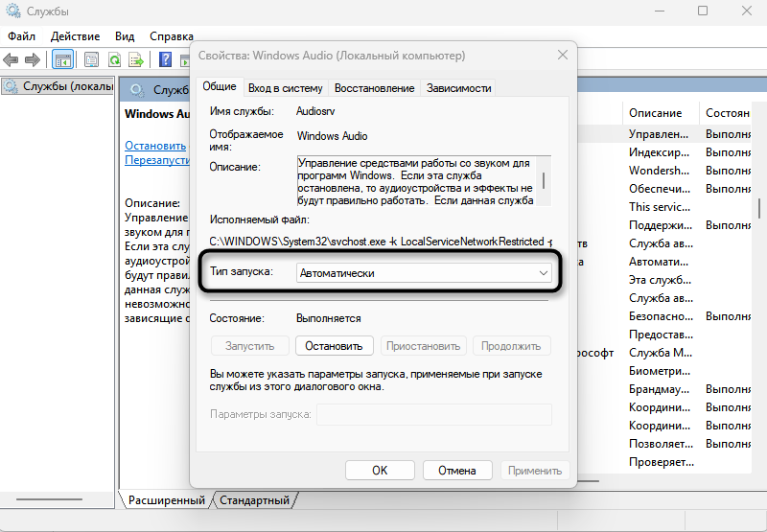This screenshot has width=767, height=532.
Task: Click the Приостановить button
Action: (423, 346)
